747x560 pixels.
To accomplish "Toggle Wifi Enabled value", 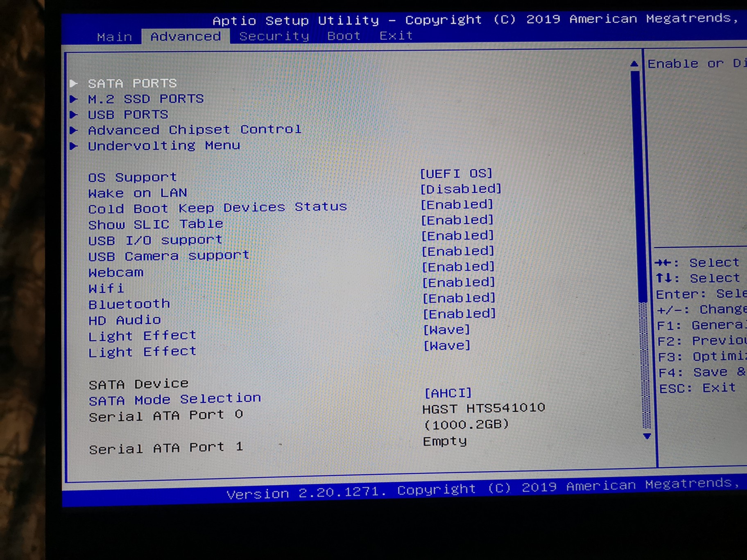I will pos(459,282).
